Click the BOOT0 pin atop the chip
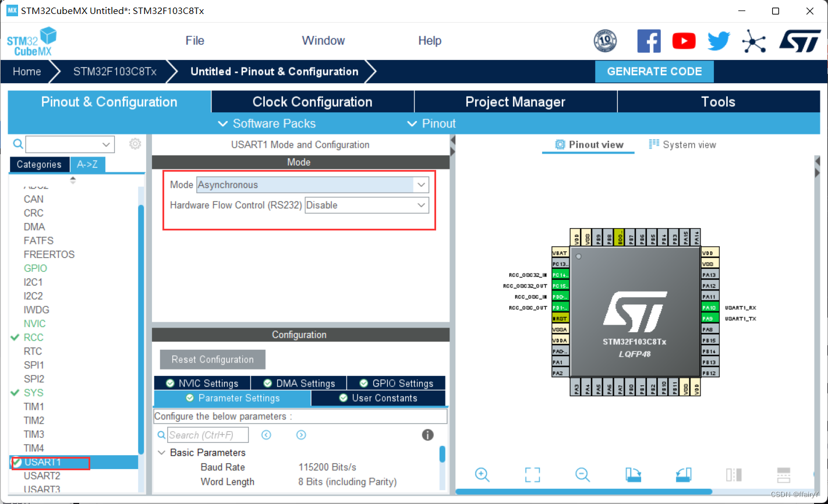The image size is (828, 504). click(x=620, y=237)
